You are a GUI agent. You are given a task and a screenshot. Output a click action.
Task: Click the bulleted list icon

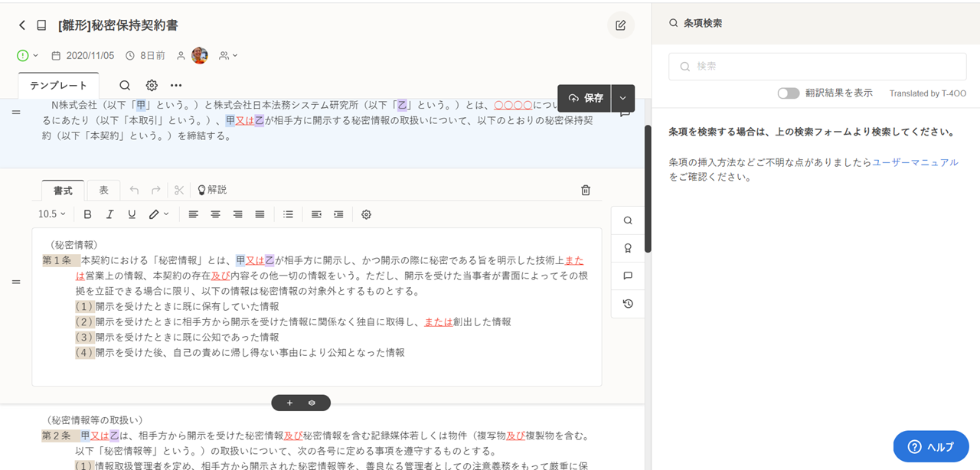click(x=288, y=214)
